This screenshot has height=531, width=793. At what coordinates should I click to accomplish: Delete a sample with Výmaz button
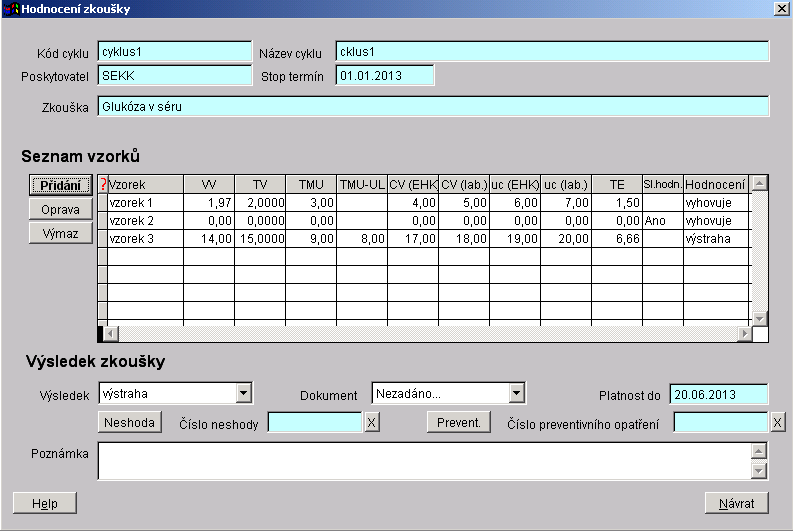pyautogui.click(x=60, y=232)
